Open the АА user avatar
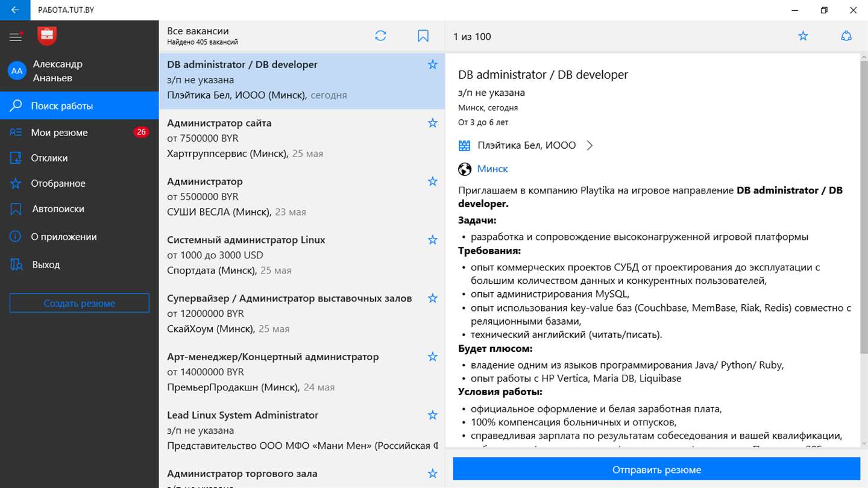The height and width of the screenshot is (488, 868). coord(17,71)
